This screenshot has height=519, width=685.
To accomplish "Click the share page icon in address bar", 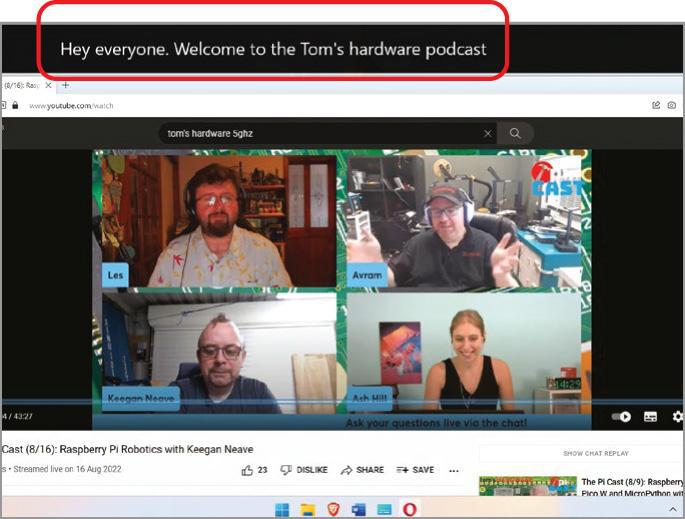I will 656,105.
